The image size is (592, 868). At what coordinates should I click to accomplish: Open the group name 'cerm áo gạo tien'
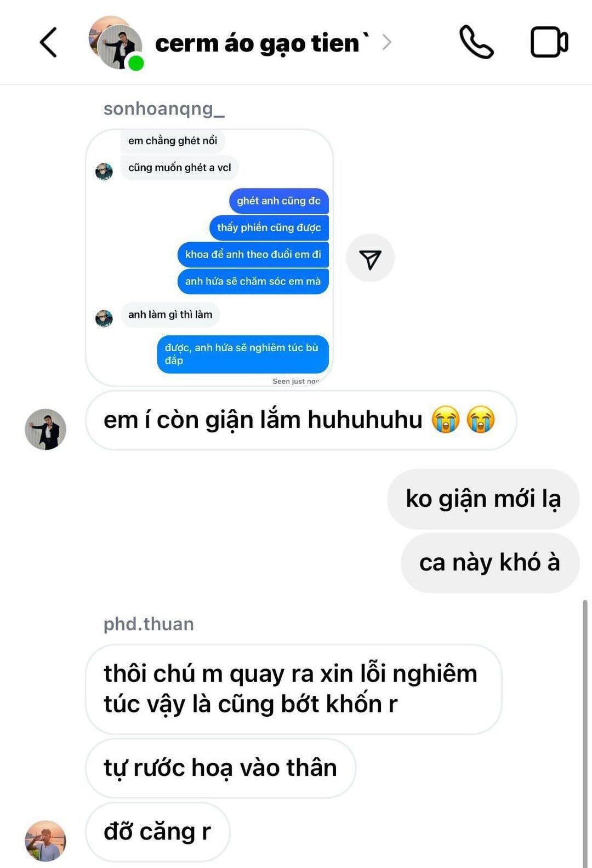click(x=262, y=44)
